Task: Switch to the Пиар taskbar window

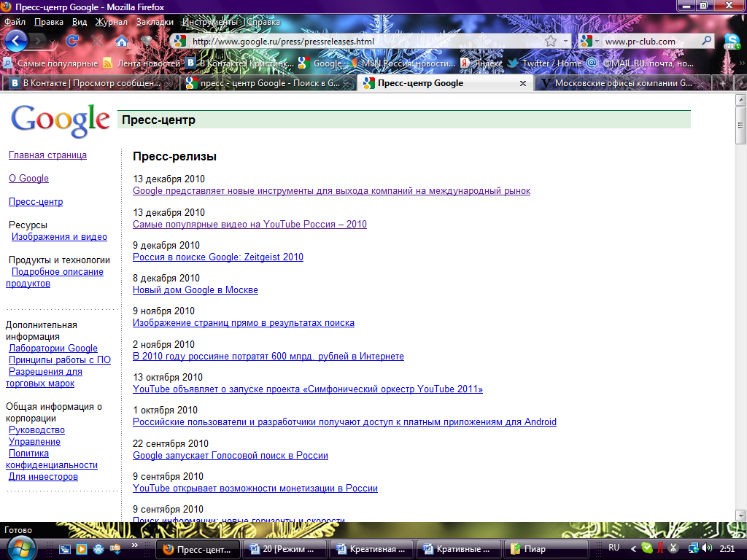Action: (x=545, y=549)
